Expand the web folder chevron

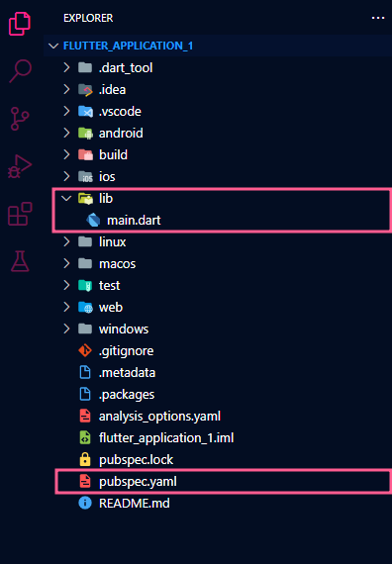66,307
